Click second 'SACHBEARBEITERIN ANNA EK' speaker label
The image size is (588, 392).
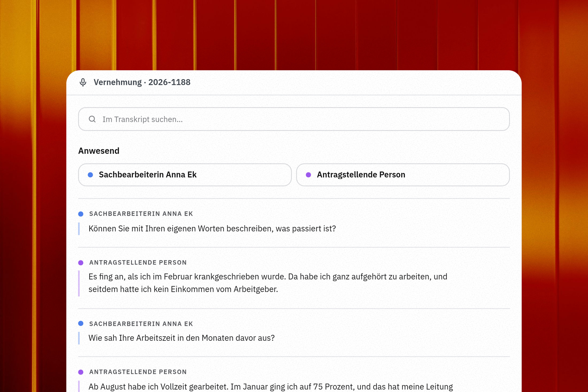pos(141,324)
